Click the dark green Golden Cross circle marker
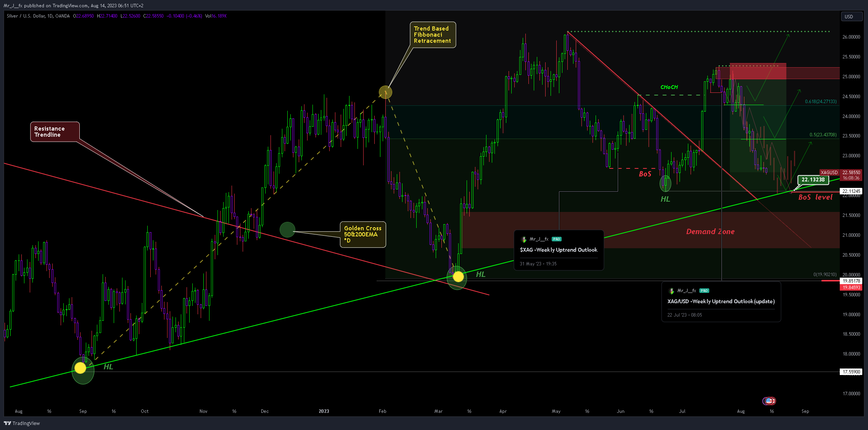868x430 pixels. point(287,230)
